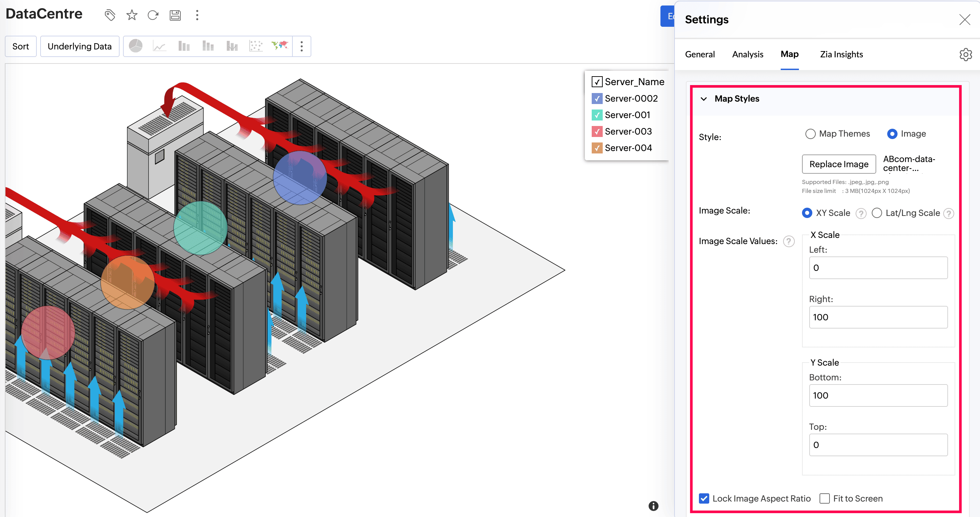This screenshot has height=517, width=980.
Task: Show help for Image Scale Values
Action: click(789, 241)
